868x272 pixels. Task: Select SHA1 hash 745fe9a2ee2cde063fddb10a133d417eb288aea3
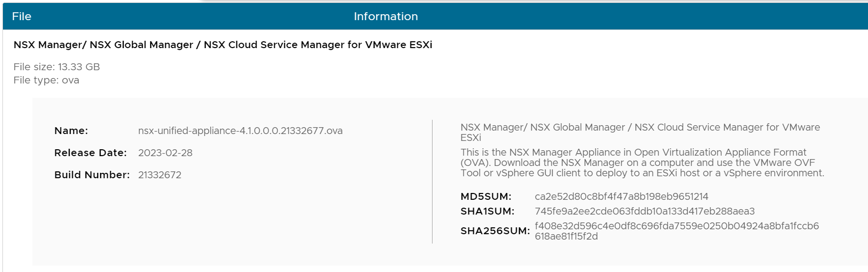tap(645, 211)
